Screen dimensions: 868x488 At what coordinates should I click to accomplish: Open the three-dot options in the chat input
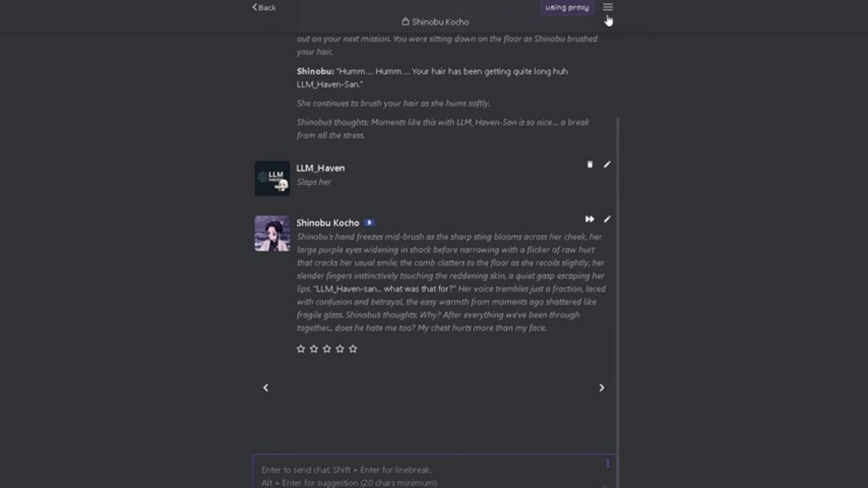point(607,463)
